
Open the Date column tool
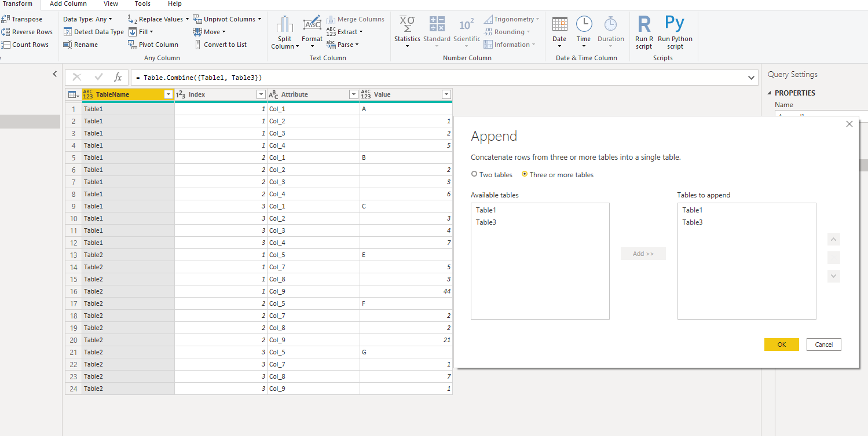click(x=559, y=31)
